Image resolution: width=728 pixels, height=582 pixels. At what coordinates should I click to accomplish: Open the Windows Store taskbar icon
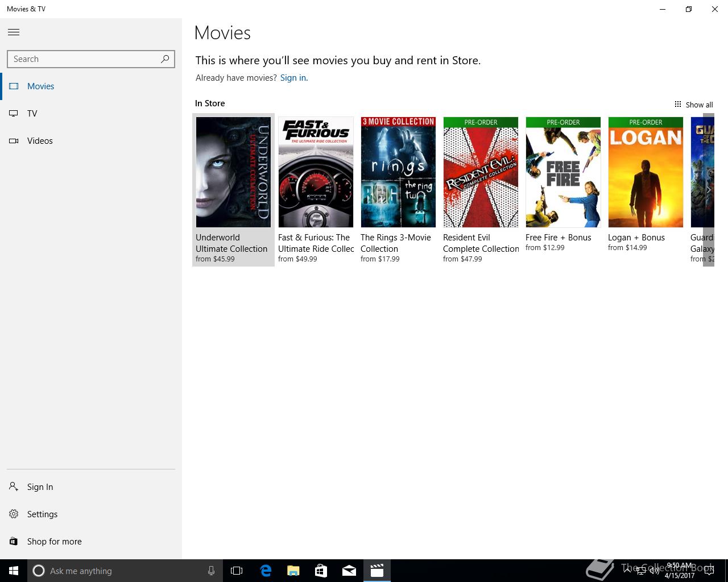point(321,571)
